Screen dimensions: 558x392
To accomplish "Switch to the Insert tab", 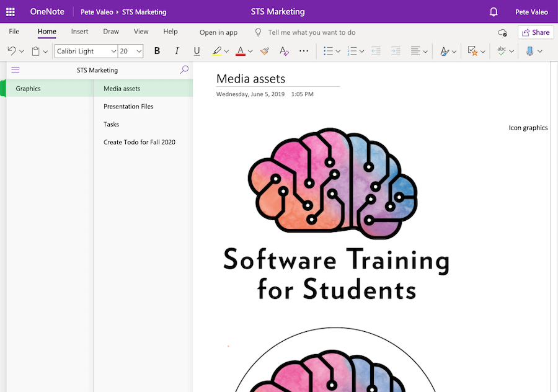I will point(79,32).
